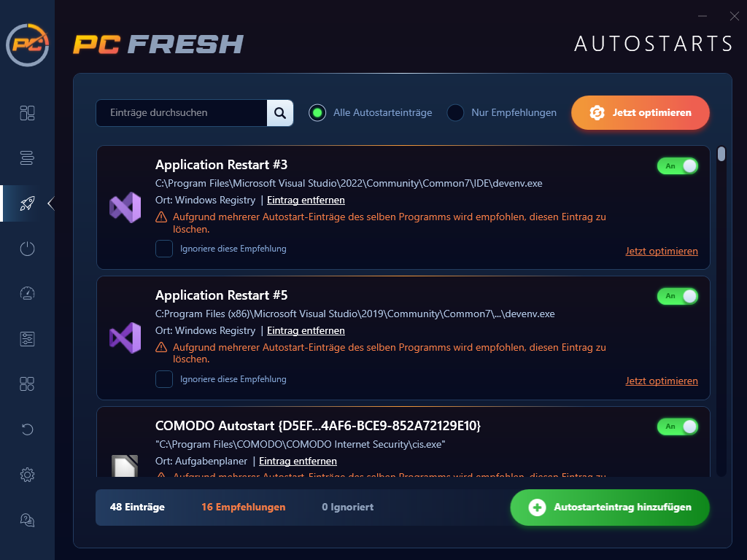Click the power button sidebar icon
Viewport: 747px width, 560px height.
click(28, 249)
